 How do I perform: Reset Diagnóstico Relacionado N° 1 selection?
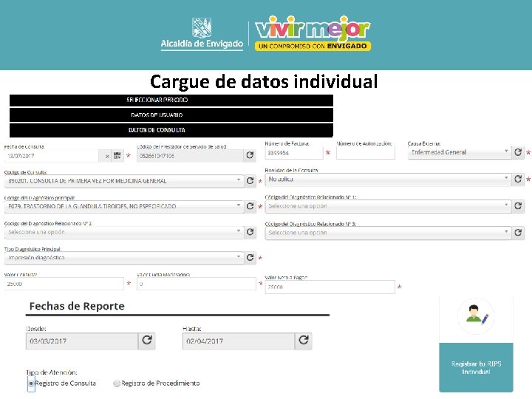(x=518, y=205)
